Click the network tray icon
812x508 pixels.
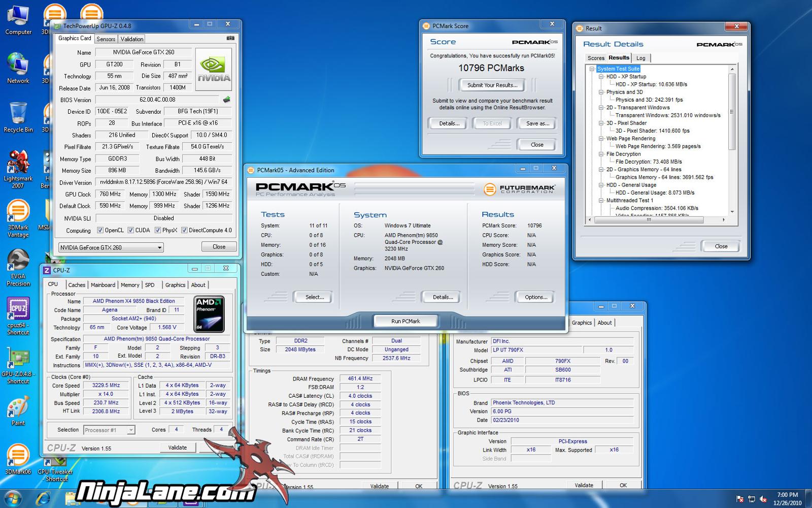coord(752,499)
